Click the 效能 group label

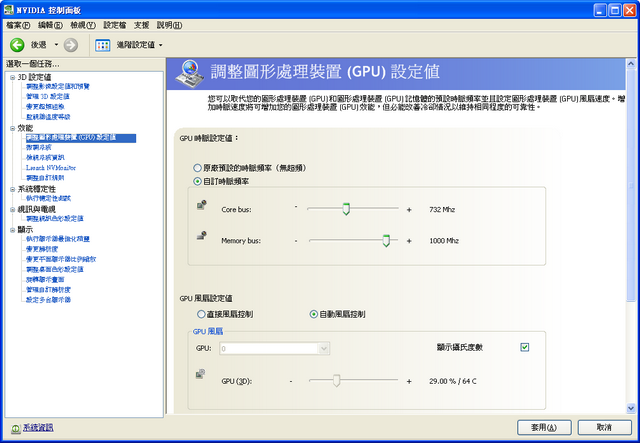click(x=25, y=128)
